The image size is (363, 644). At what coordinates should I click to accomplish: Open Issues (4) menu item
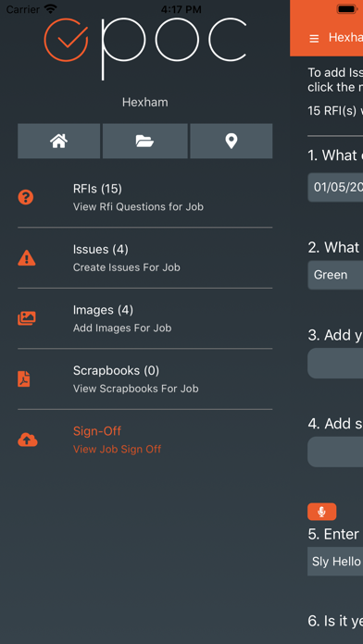pyautogui.click(x=144, y=258)
